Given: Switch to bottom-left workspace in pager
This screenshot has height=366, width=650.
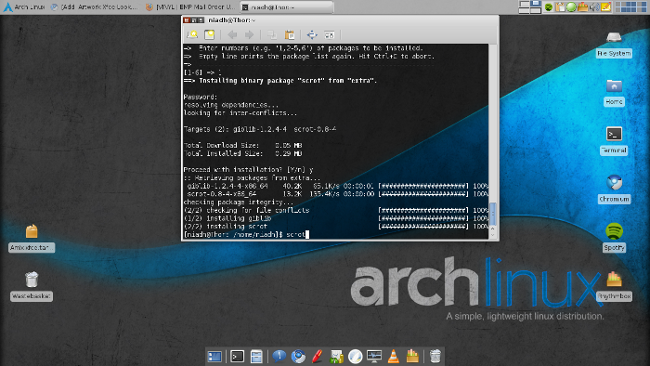Looking at the screenshot, I should 524,10.
